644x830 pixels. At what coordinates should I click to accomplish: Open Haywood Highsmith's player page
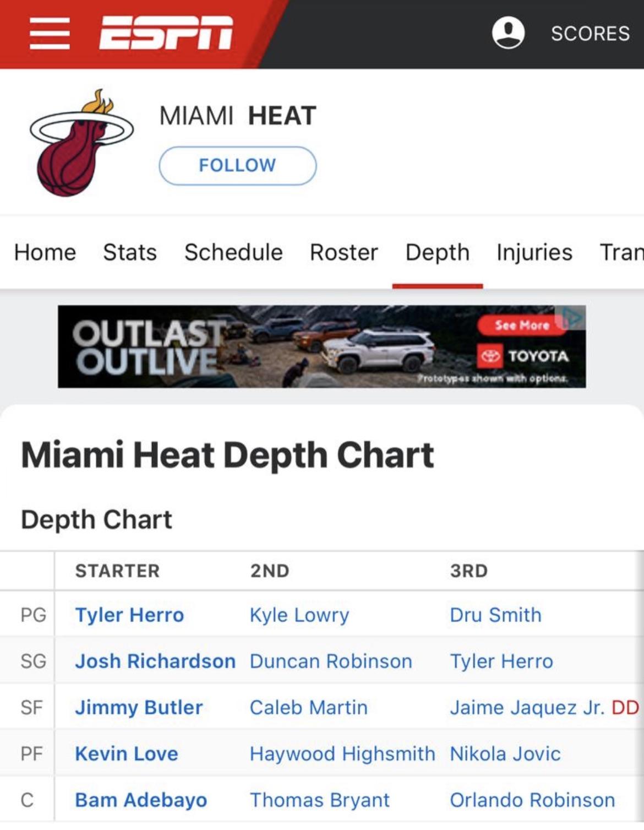point(342,753)
